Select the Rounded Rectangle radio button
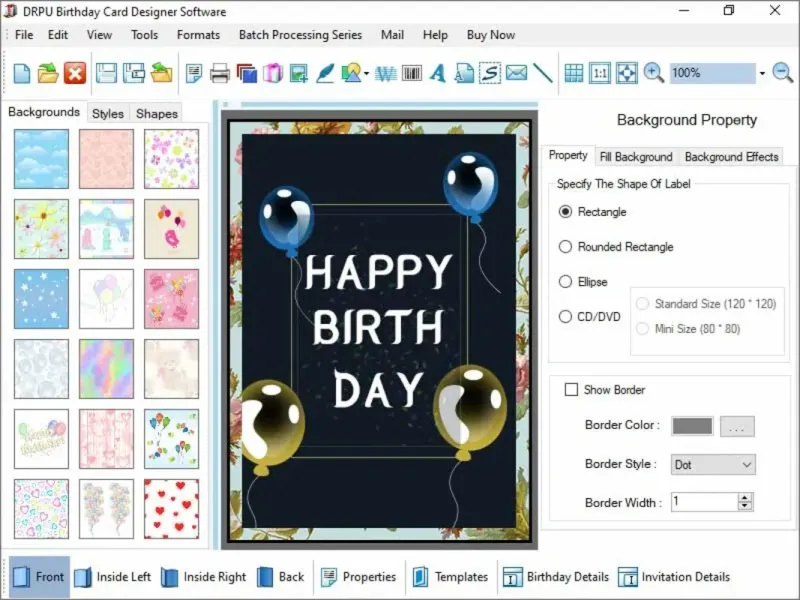Viewport: 800px width, 600px height. pos(565,247)
